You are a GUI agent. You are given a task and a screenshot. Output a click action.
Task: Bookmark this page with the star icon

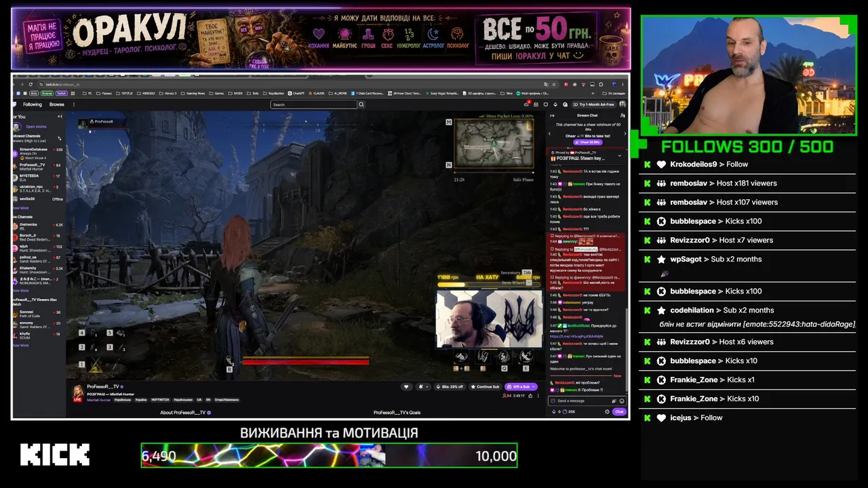[x=554, y=84]
